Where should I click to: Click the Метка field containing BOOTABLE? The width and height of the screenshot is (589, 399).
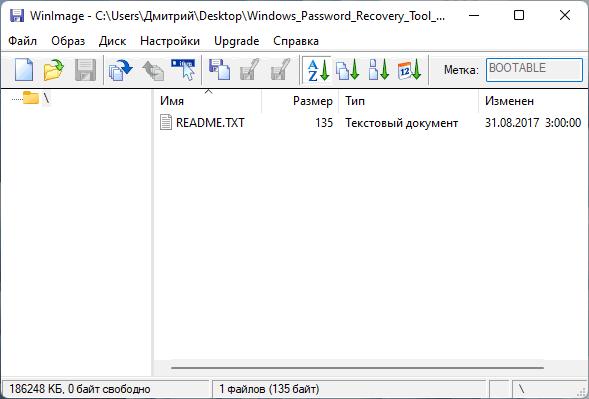534,70
